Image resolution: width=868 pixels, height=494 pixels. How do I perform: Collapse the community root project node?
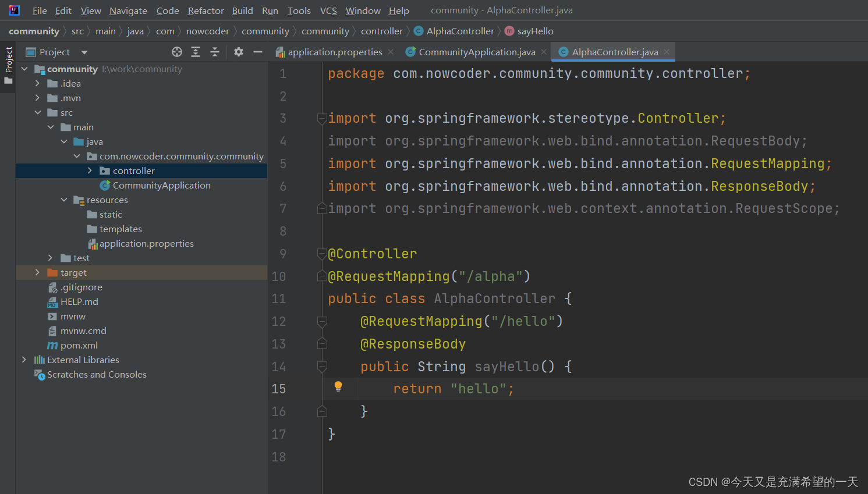click(24, 69)
